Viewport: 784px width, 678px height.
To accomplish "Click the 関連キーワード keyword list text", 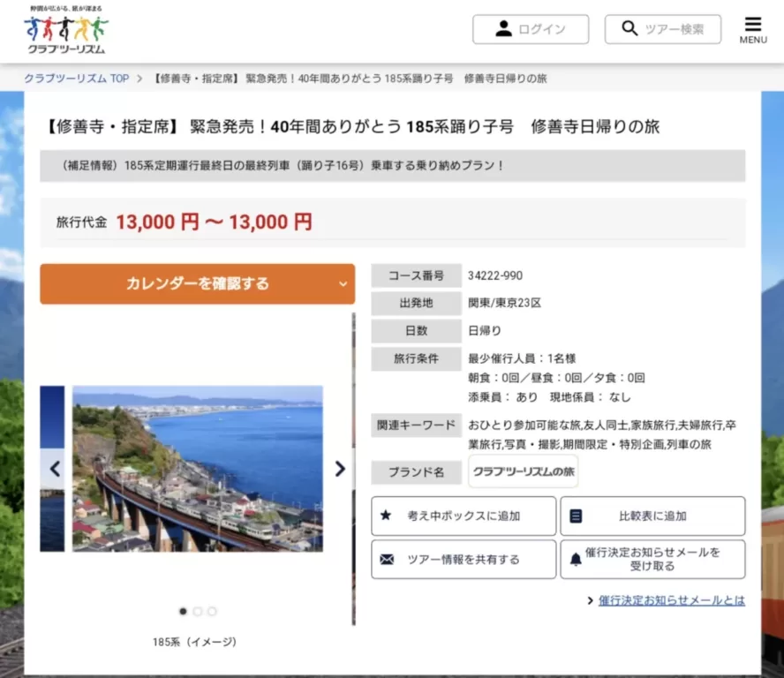I will pyautogui.click(x=602, y=434).
